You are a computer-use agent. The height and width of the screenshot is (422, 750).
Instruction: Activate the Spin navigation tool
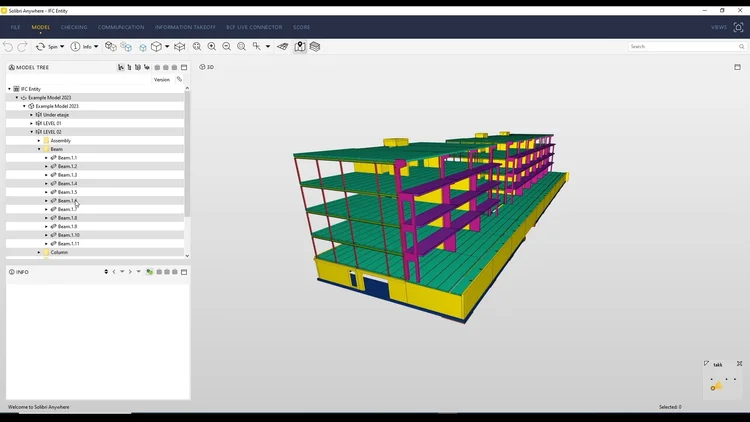coord(46,46)
